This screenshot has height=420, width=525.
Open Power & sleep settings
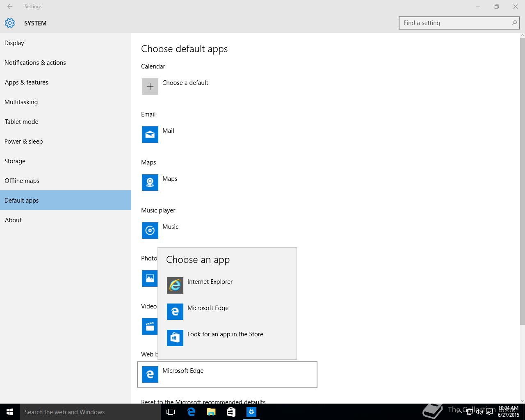tap(66, 141)
